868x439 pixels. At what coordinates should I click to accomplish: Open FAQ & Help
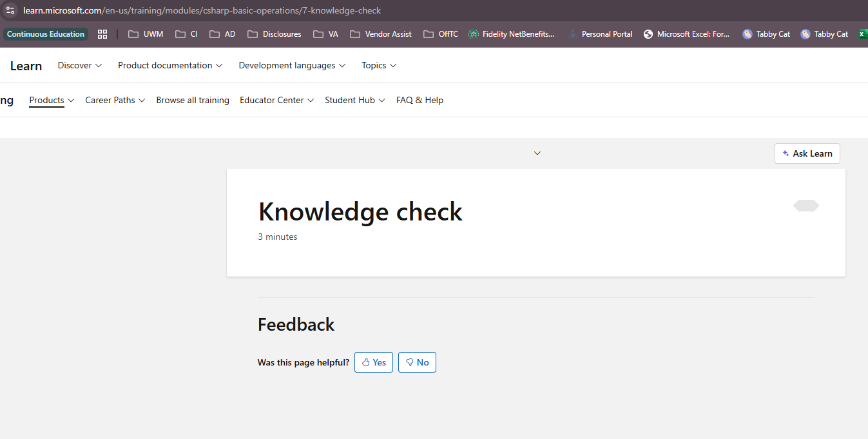click(x=420, y=100)
